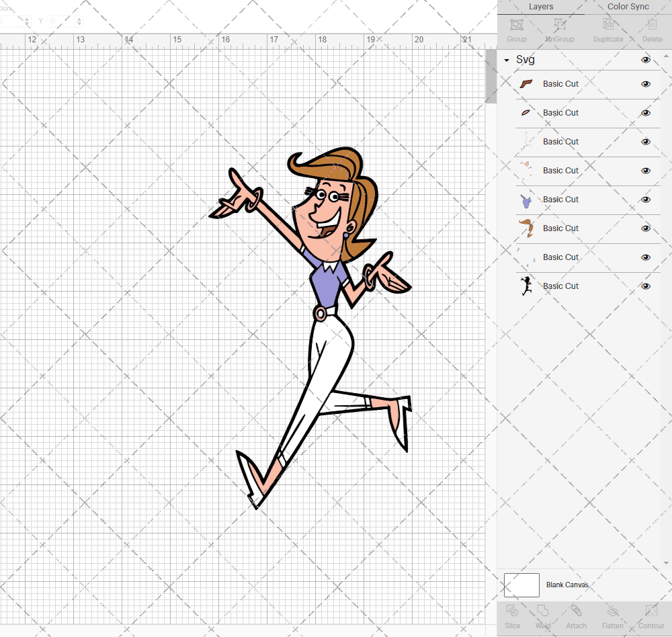The width and height of the screenshot is (672, 637).
Task: Toggle visibility of seventh Basic Cut layer
Action: [645, 257]
